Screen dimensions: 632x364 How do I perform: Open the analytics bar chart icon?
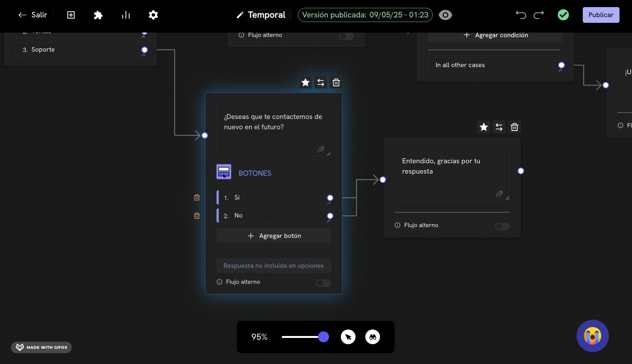[126, 15]
